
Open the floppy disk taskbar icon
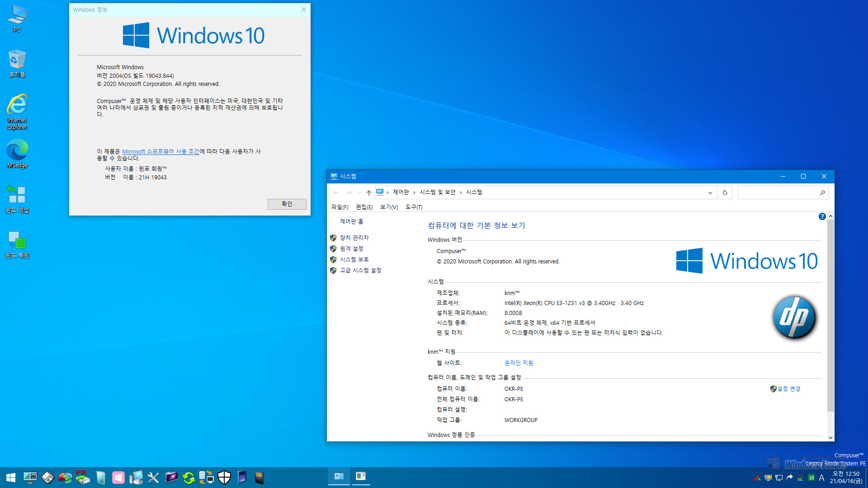(x=47, y=478)
